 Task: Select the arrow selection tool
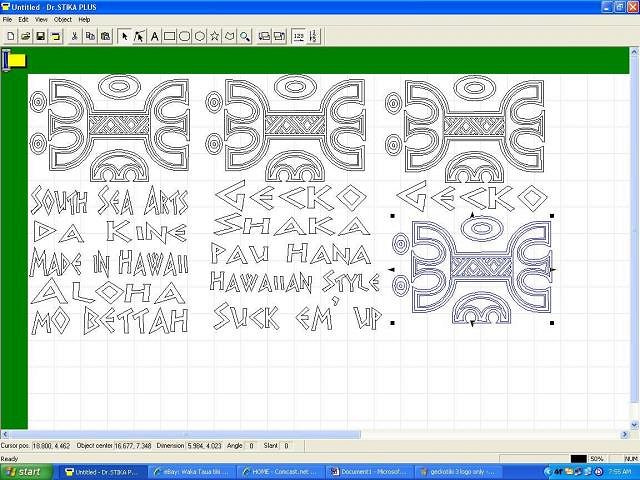124,36
